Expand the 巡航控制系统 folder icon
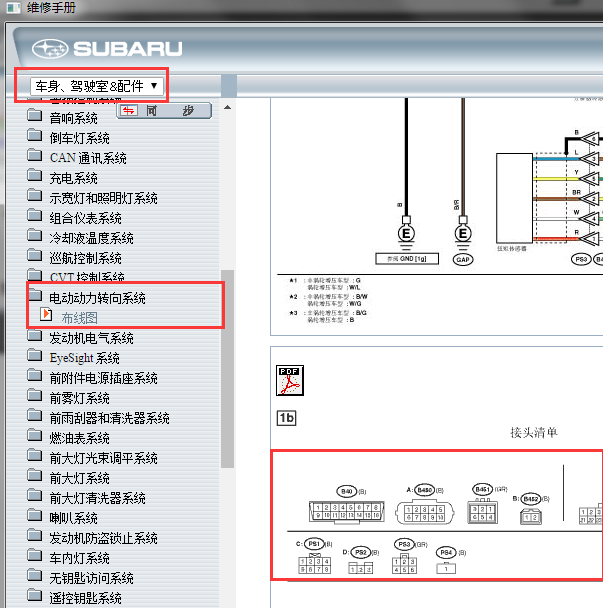 coord(35,255)
